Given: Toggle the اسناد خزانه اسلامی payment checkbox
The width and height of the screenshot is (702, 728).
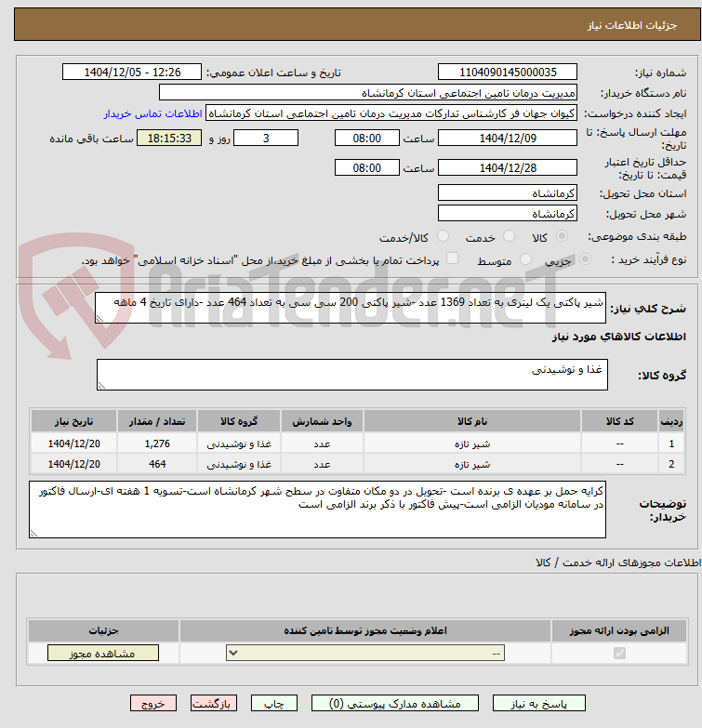Looking at the screenshot, I should tap(452, 258).
